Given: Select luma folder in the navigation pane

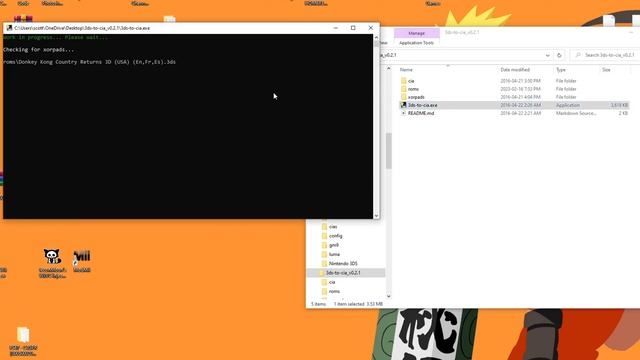Looking at the screenshot, I should click(x=334, y=254).
